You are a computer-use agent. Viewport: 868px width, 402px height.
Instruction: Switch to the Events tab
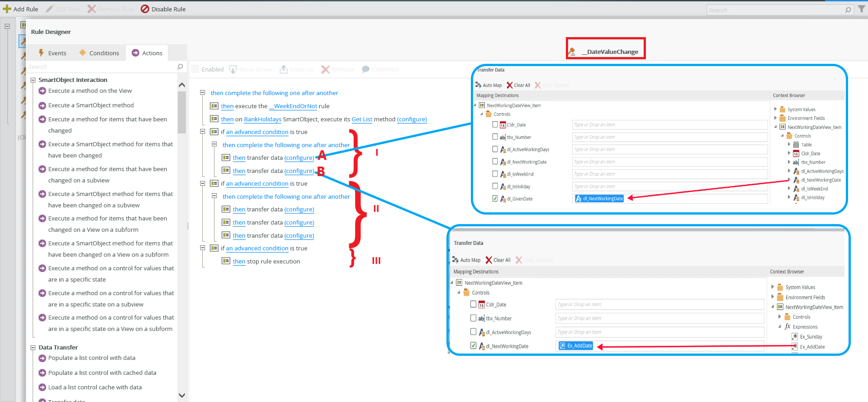52,53
